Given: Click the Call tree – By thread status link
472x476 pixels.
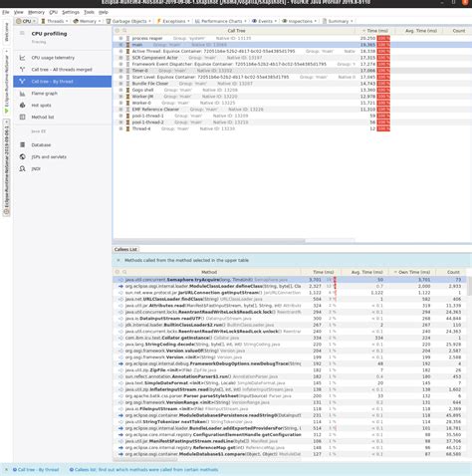Looking at the screenshot, I should pyautogui.click(x=36, y=470).
